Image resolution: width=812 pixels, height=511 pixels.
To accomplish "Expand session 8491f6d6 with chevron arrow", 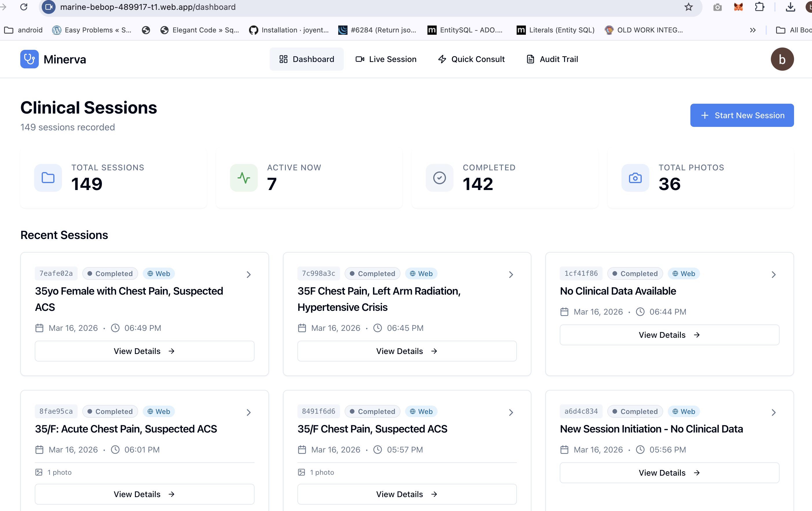I will click(x=511, y=412).
